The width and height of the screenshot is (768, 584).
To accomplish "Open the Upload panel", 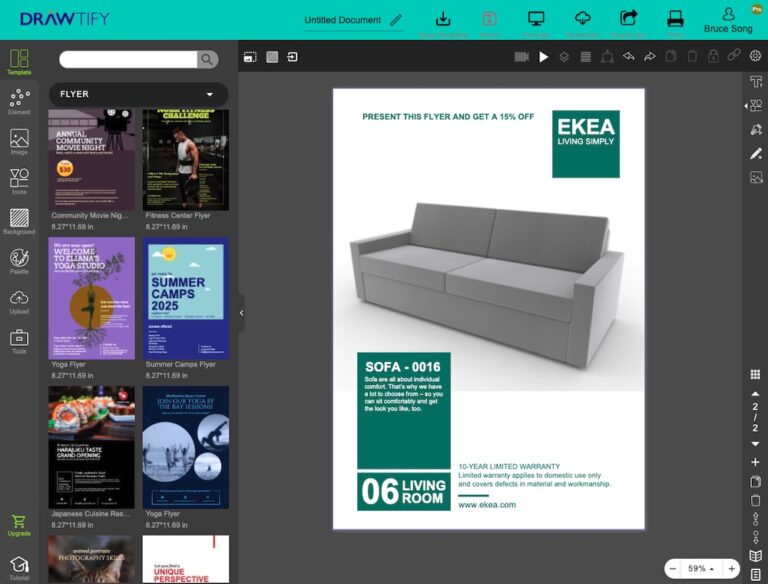I will click(19, 301).
